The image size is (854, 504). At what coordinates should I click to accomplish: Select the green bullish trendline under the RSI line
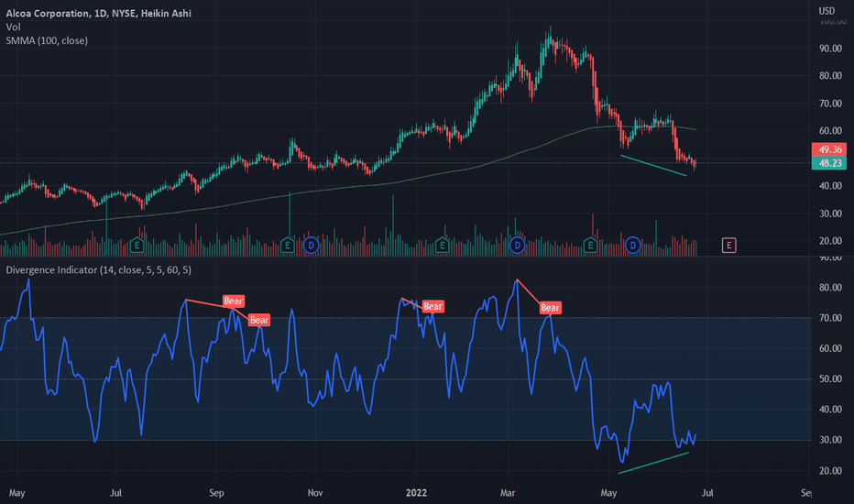click(653, 463)
